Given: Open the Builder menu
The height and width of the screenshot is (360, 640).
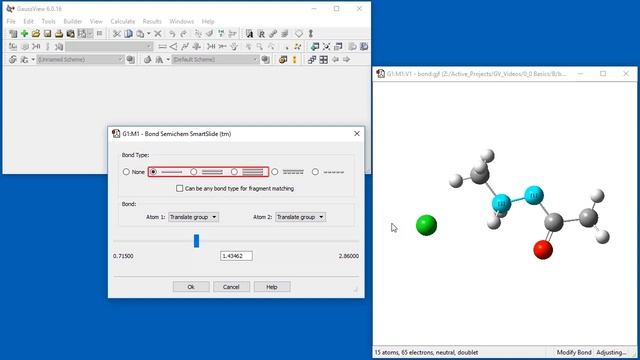Looking at the screenshot, I should 73,21.
